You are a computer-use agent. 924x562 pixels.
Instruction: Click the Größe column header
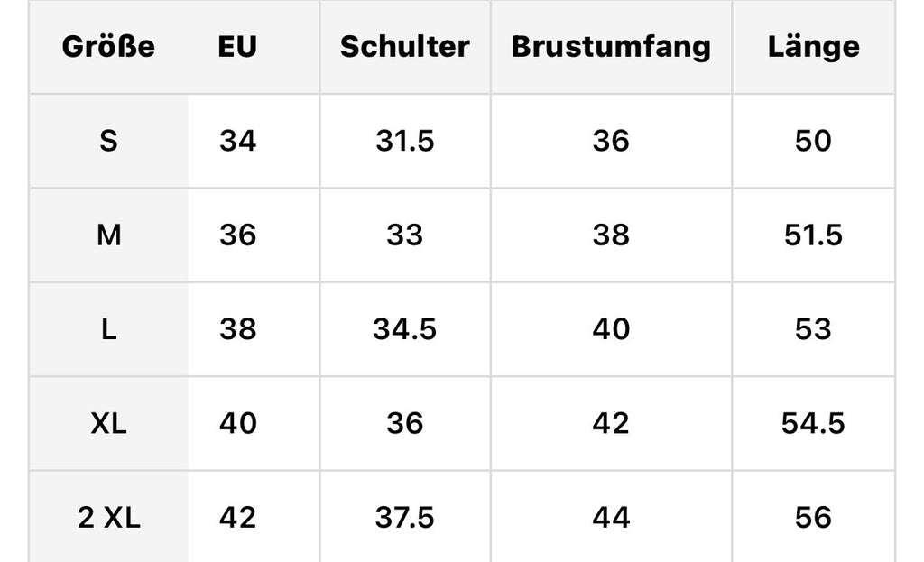(108, 47)
